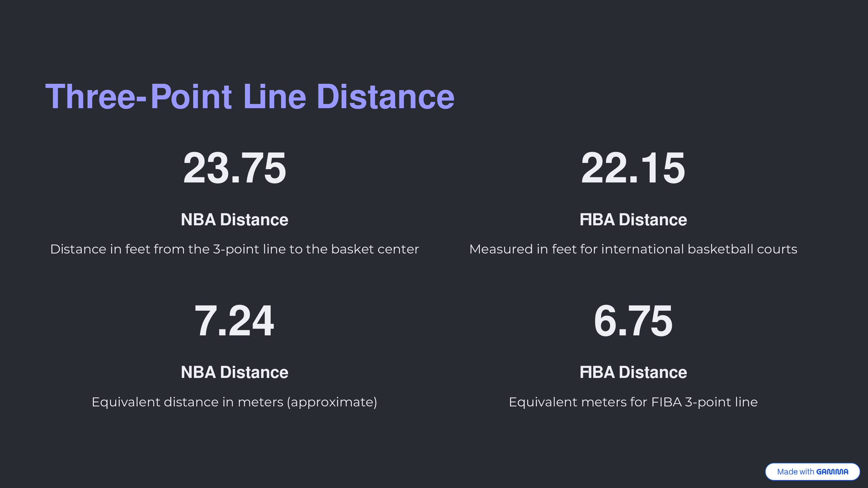Click the Made with Gamma badge
This screenshot has height=488, width=868.
(x=812, y=471)
